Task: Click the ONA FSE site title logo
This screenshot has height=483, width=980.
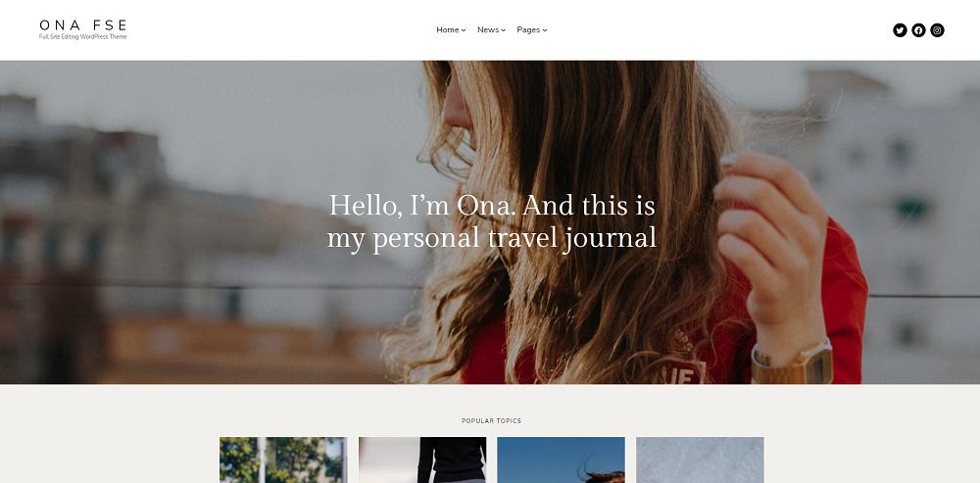Action: 83,25
